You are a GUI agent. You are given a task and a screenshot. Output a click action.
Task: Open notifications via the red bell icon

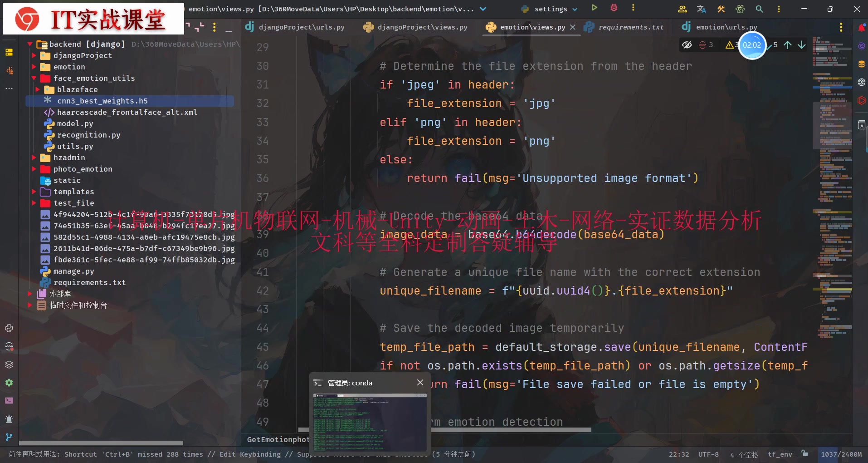(862, 28)
